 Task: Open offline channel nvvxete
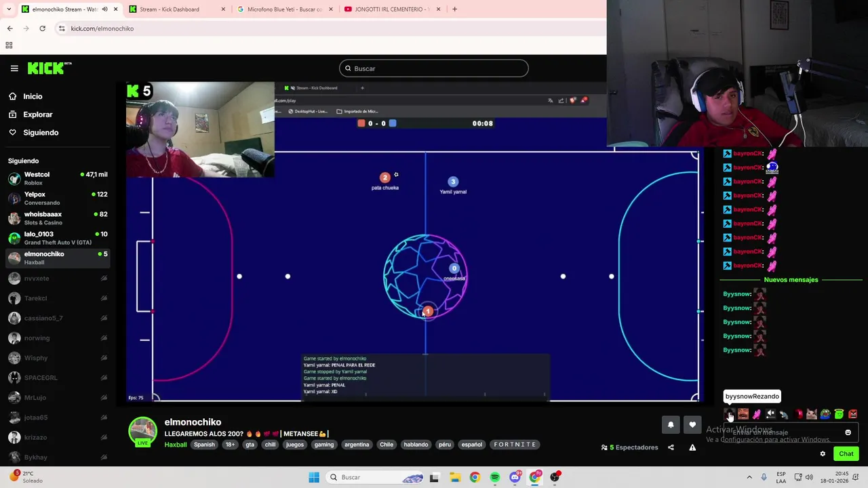58,279
